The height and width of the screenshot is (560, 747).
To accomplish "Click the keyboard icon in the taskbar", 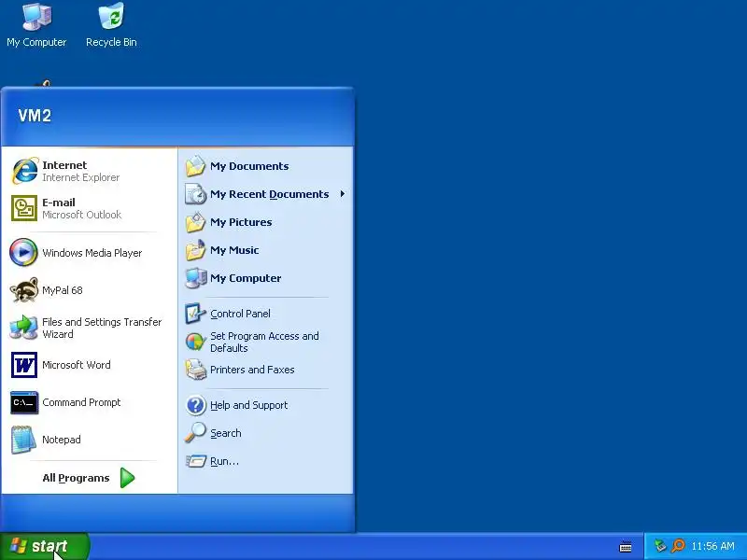I will point(626,547).
